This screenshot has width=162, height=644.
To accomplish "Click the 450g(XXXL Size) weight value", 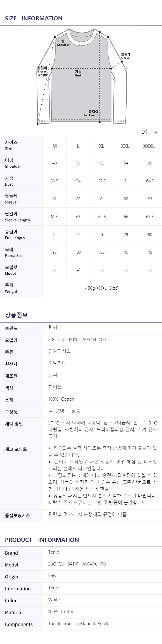I will (102, 288).
